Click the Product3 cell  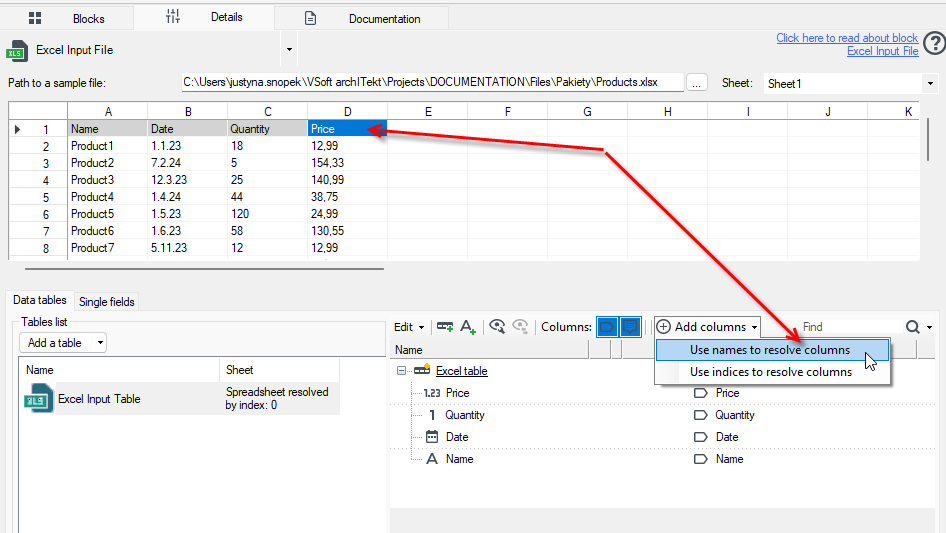(x=107, y=180)
